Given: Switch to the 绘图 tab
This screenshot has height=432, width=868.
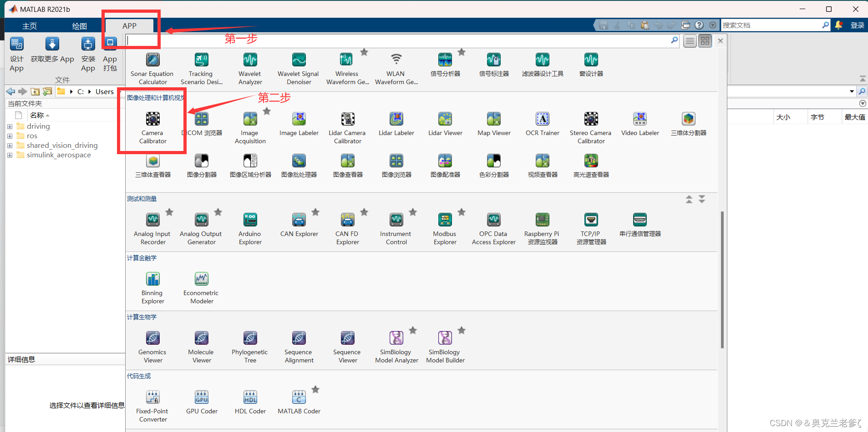Looking at the screenshot, I should coord(79,26).
